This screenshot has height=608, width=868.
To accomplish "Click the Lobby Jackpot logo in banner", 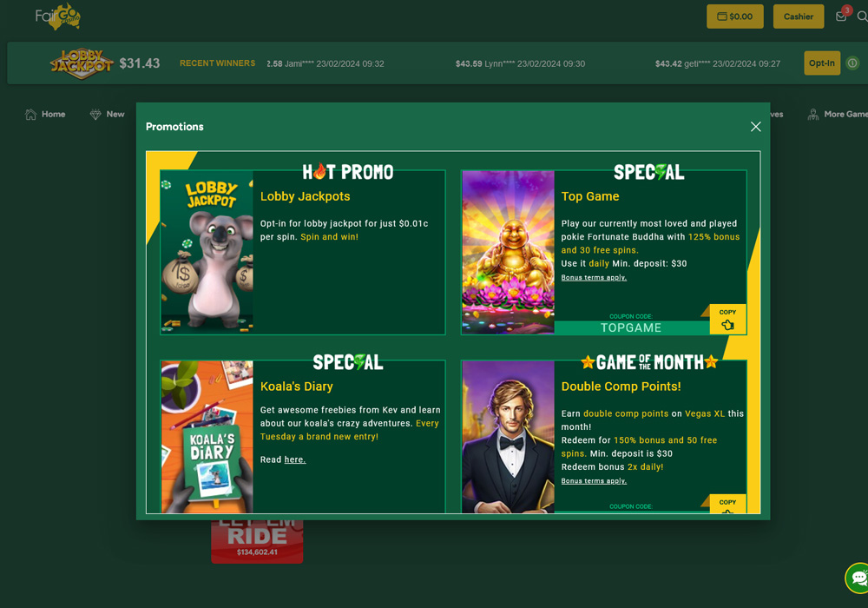I will click(x=82, y=63).
